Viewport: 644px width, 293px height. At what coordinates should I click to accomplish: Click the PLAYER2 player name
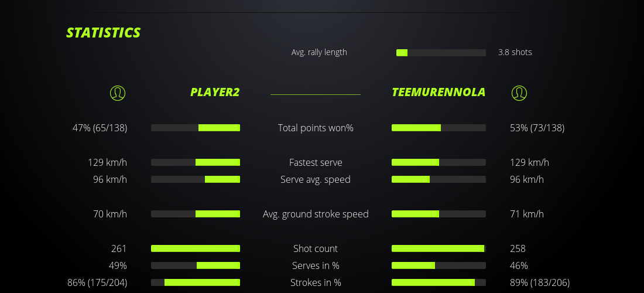click(x=215, y=93)
